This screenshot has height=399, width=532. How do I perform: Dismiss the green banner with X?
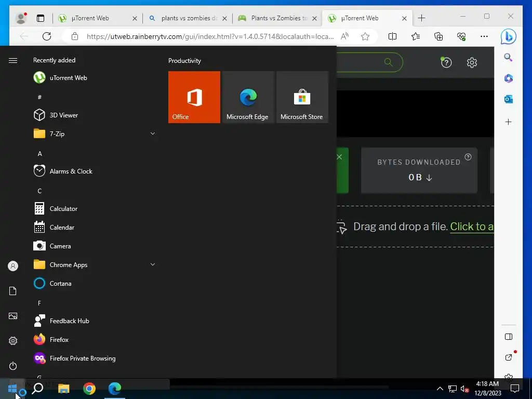pyautogui.click(x=339, y=157)
